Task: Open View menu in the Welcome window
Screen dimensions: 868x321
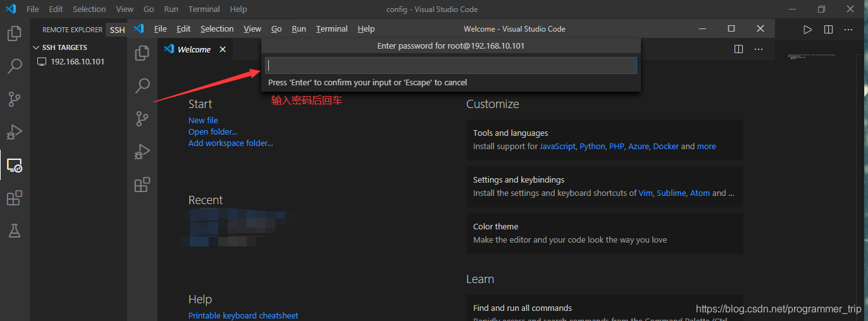Action: [x=252, y=29]
